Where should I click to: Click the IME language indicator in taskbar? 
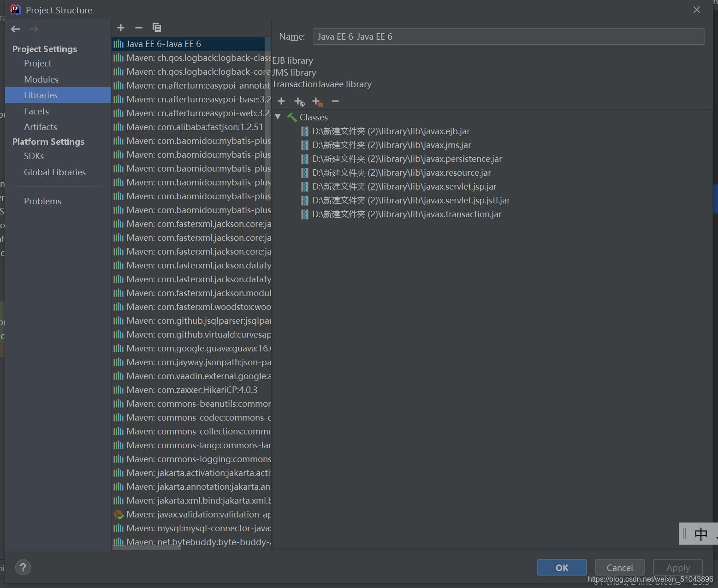[x=700, y=534]
